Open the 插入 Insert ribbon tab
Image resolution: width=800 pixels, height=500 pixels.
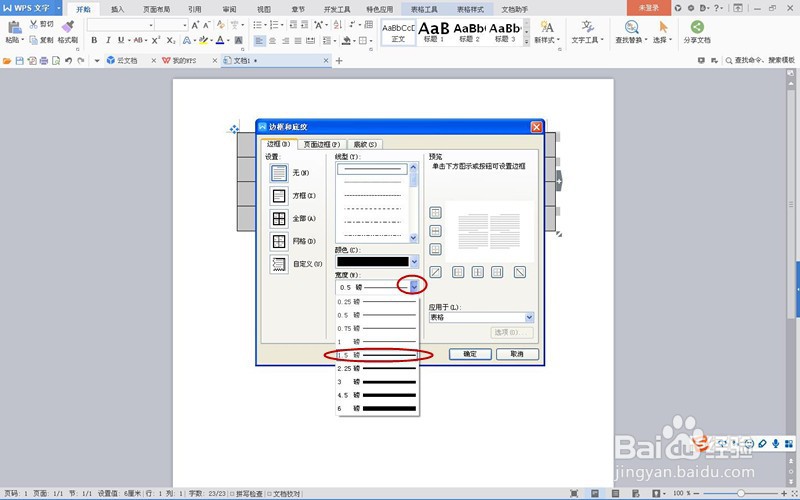(x=117, y=9)
